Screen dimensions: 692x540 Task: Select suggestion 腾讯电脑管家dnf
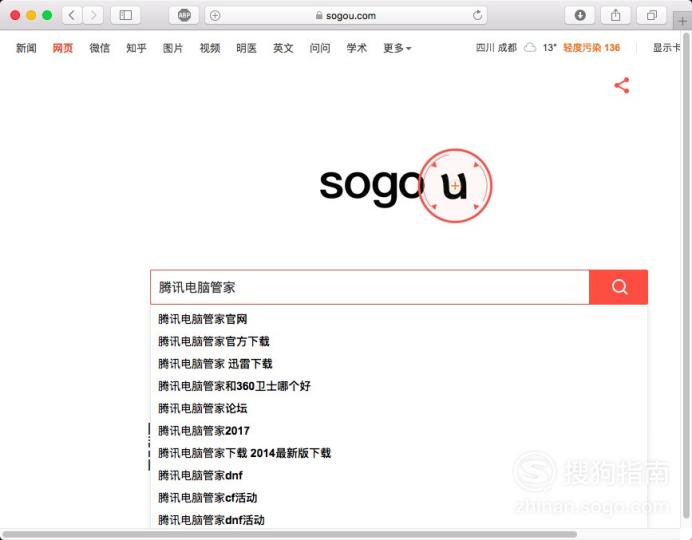[x=200, y=476]
